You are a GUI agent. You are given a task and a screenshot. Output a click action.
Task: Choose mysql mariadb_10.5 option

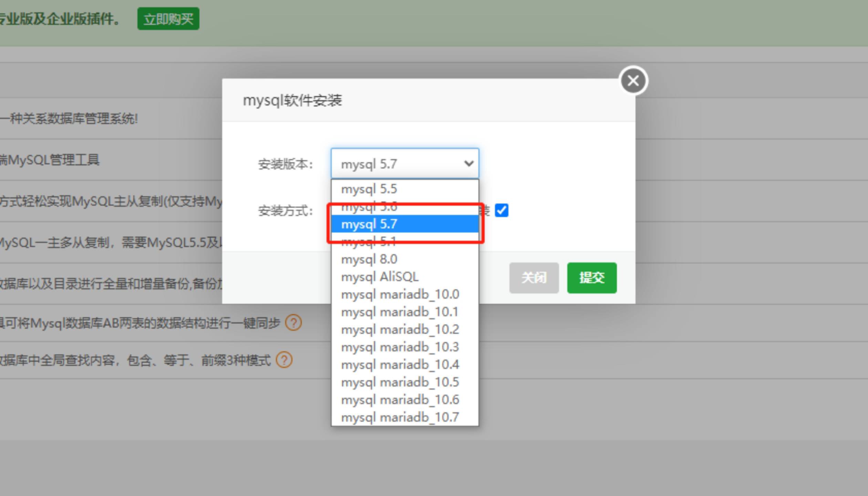(x=405, y=382)
